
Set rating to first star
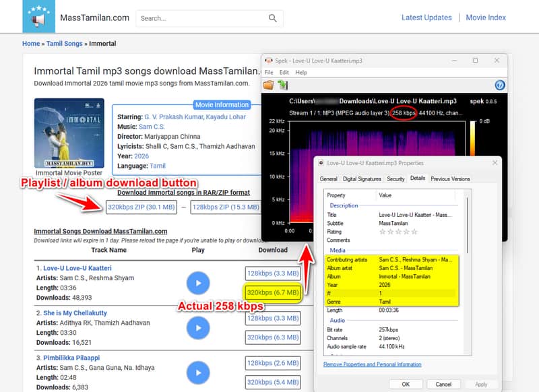pos(382,232)
